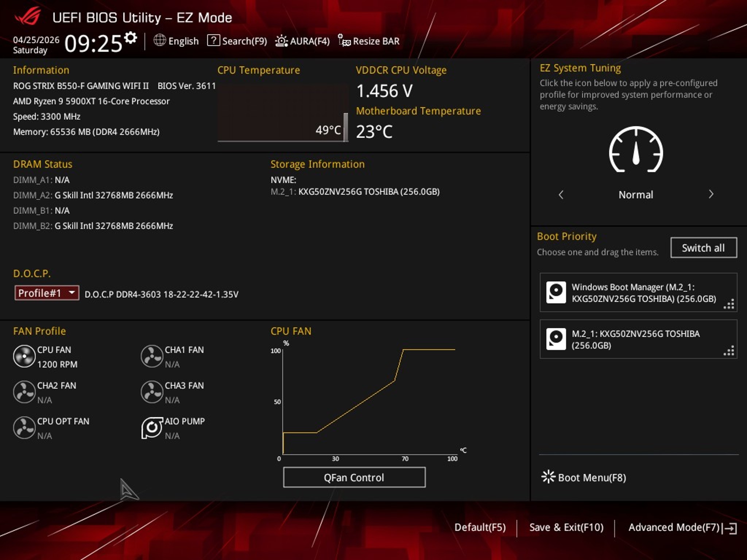This screenshot has height=560, width=747.
Task: Load Default(F5) settings
Action: point(480,527)
